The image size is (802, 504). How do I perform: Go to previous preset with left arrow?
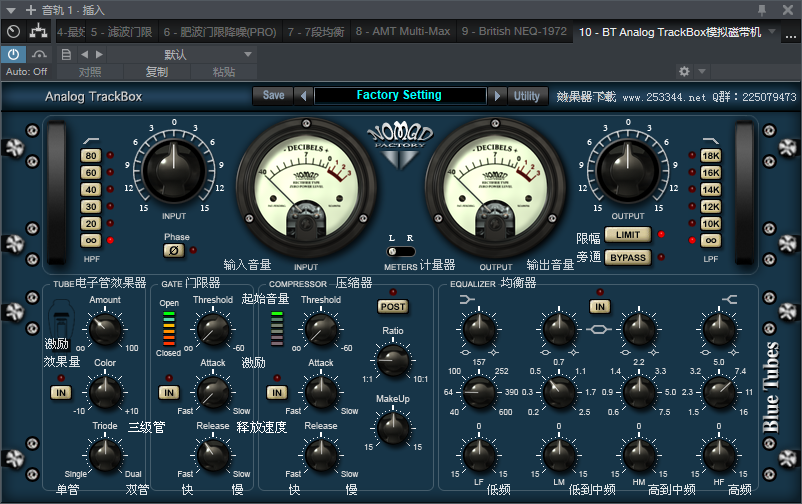point(84,54)
